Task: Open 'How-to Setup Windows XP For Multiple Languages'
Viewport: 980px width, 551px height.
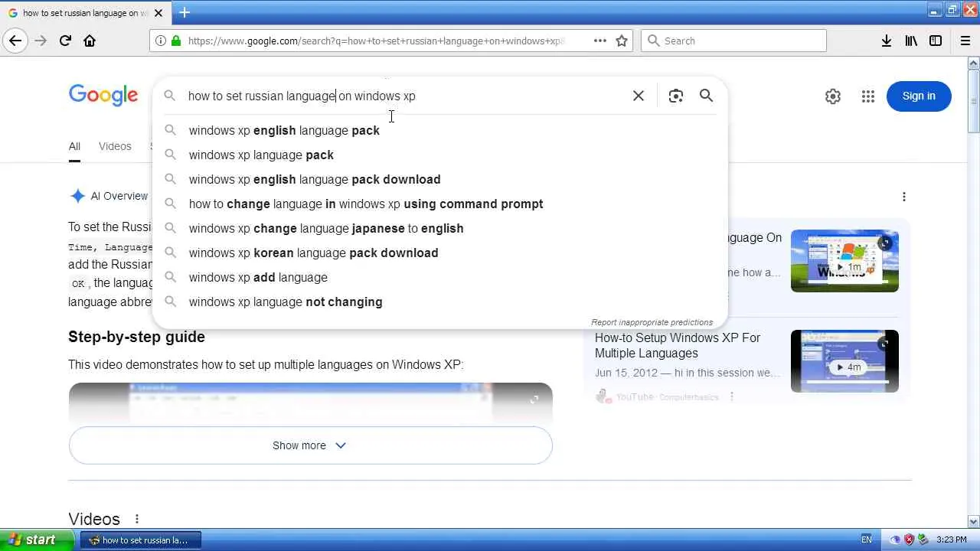Action: (x=678, y=345)
